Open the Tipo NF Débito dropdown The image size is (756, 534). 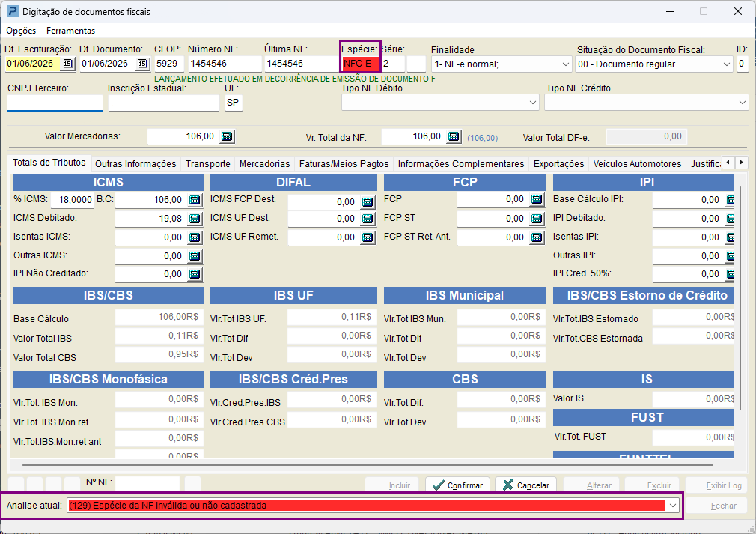[x=532, y=103]
